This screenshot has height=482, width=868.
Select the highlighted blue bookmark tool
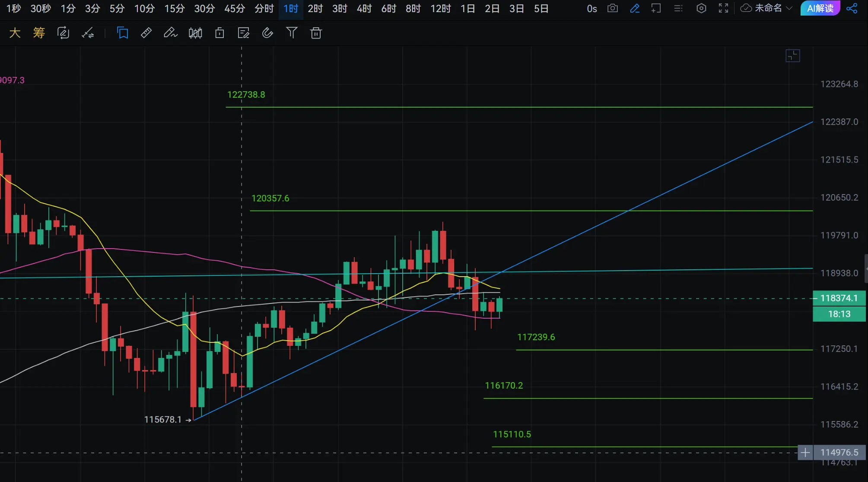[123, 33]
